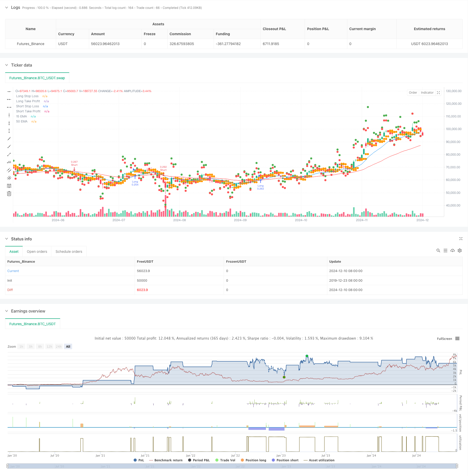Screen dimensions: 468x476
Task: Toggle the PnL series in legend
Action: point(139,460)
